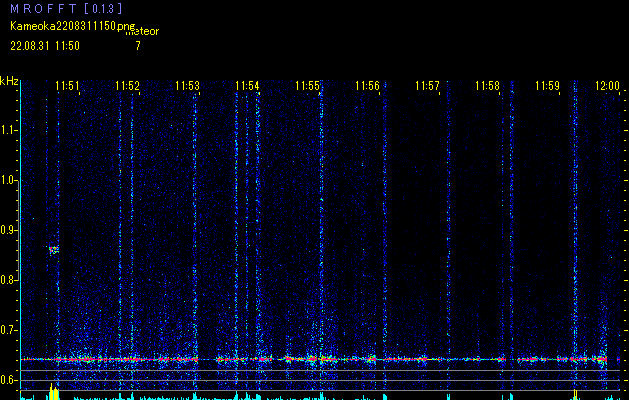629x400 pixels.
Task: Click the yellow detection peak in bottom strip
Action: pos(54,392)
